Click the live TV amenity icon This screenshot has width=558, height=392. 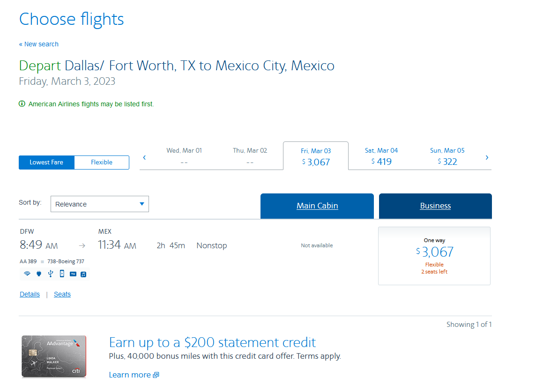(73, 274)
